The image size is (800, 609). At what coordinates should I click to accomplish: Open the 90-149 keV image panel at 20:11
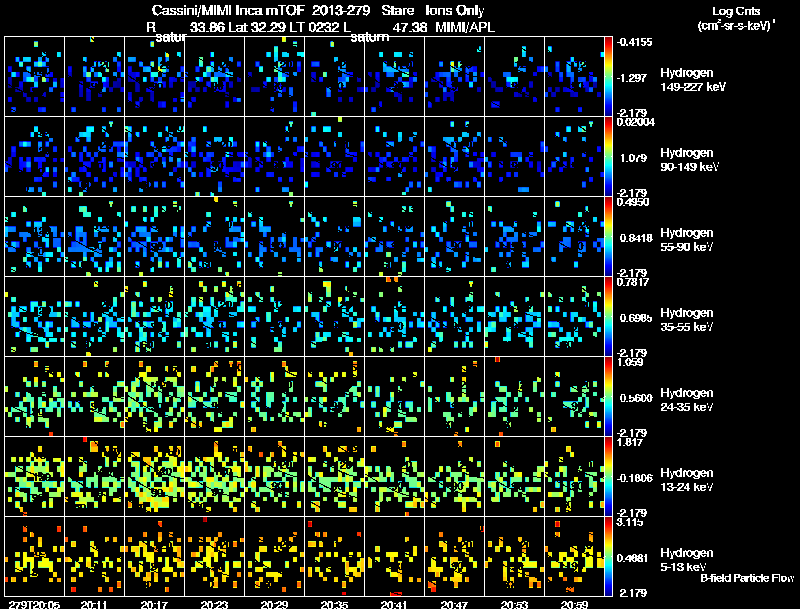point(94,157)
